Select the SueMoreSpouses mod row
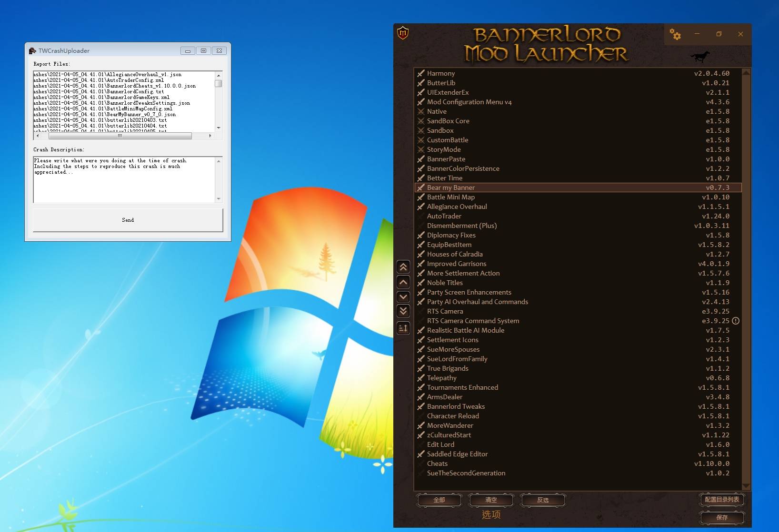 click(578, 349)
